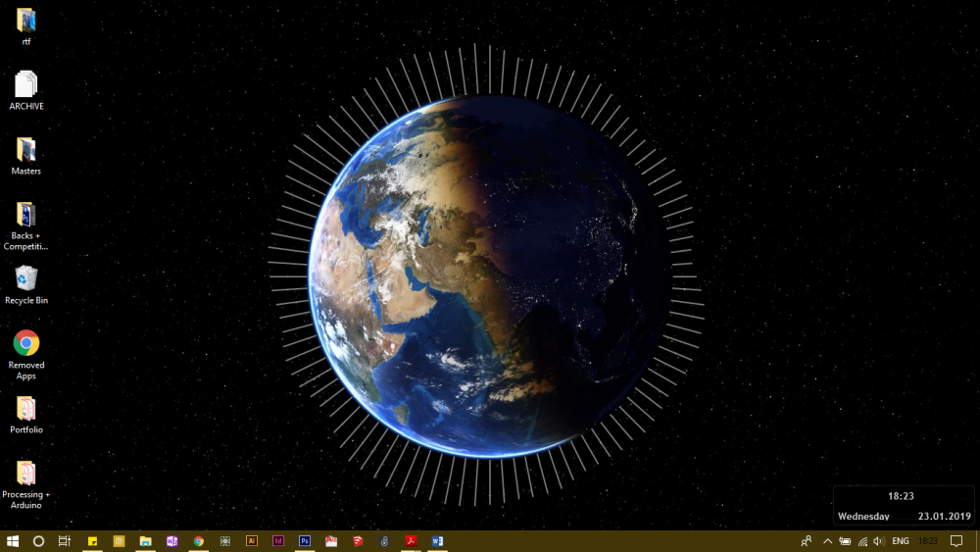Open Adobe Illustrator from the taskbar
The width and height of the screenshot is (980, 552).
[x=252, y=541]
